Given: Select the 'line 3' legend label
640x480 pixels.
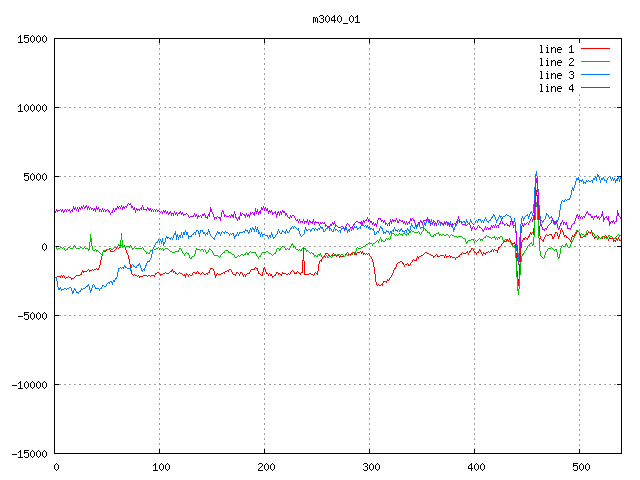Looking at the screenshot, I should (x=557, y=75).
